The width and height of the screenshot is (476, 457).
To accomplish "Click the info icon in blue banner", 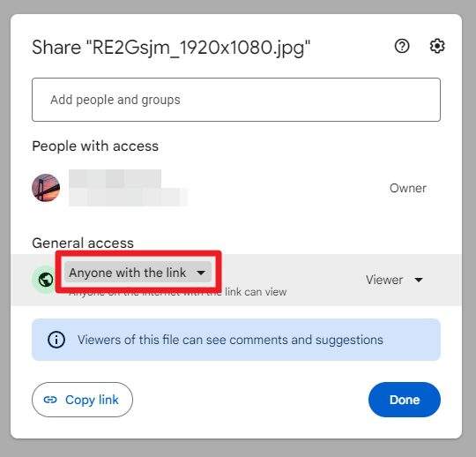I will 56,340.
